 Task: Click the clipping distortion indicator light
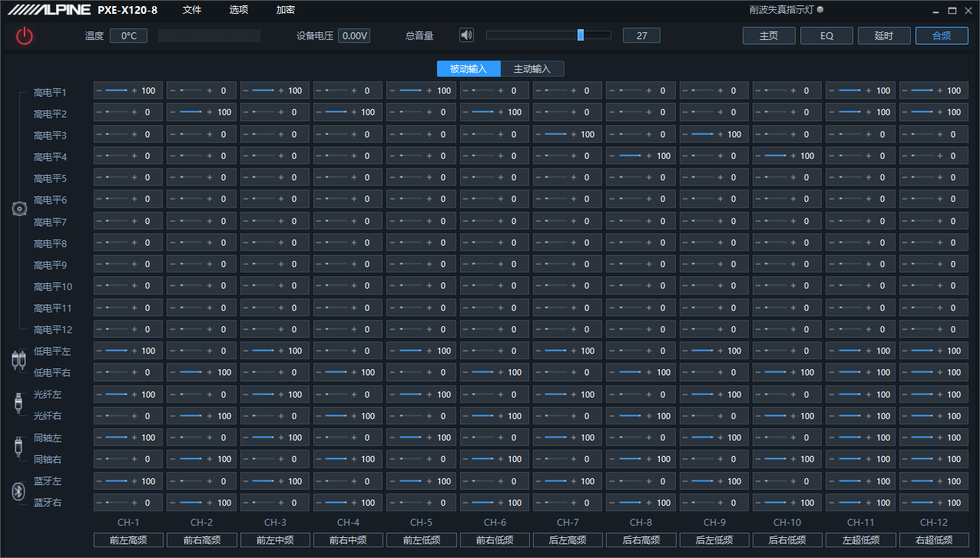[820, 10]
